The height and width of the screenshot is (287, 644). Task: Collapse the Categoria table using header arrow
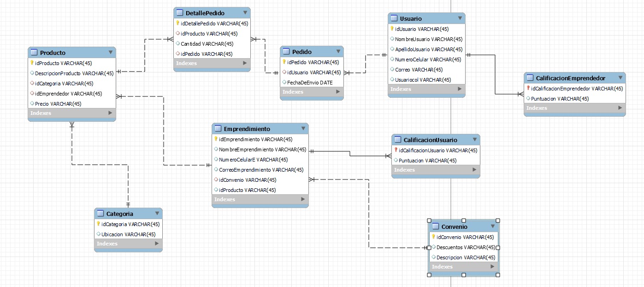(x=157, y=214)
